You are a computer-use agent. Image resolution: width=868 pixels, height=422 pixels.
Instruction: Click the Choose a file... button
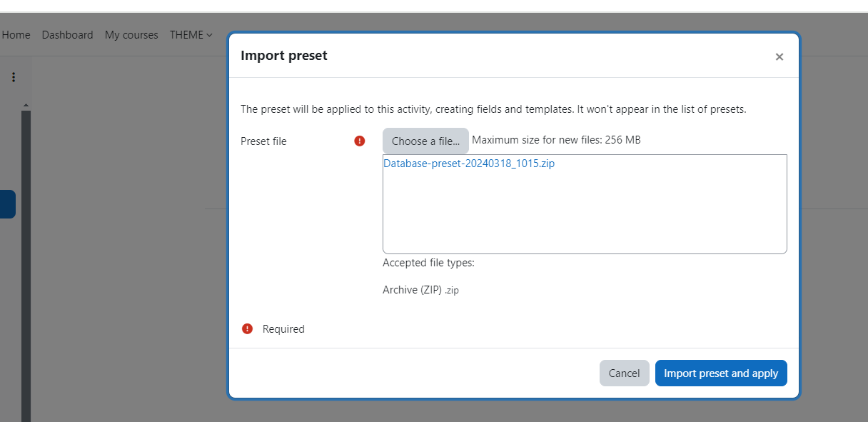(x=425, y=141)
